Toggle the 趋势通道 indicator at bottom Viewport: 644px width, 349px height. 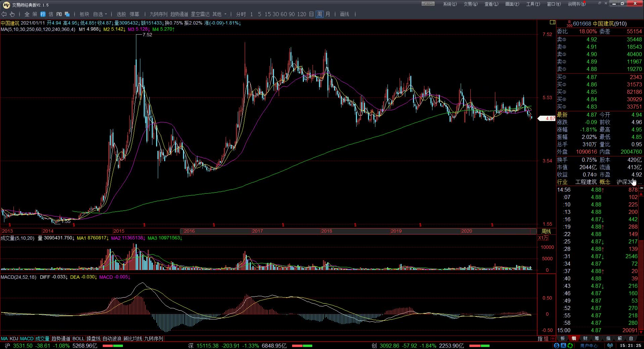61,339
